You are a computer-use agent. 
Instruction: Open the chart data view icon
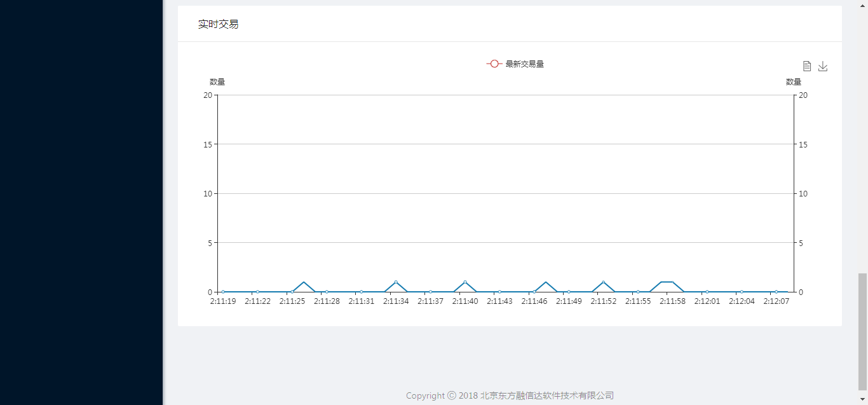(x=807, y=66)
